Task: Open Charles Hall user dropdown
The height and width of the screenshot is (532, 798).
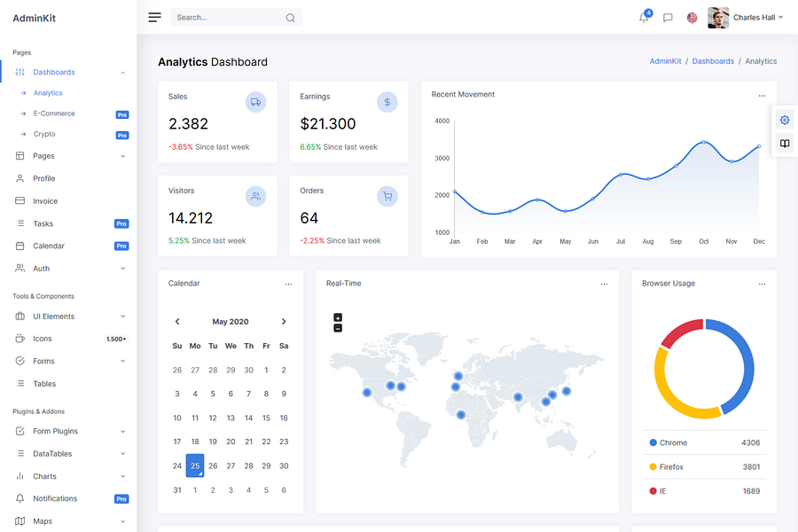Action: coord(758,18)
